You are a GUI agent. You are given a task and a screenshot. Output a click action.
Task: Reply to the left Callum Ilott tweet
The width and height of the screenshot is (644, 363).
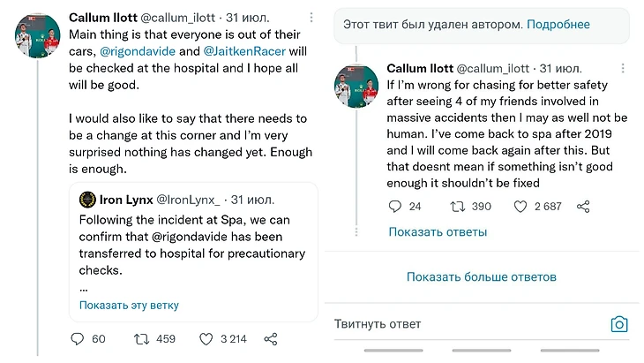click(x=77, y=339)
